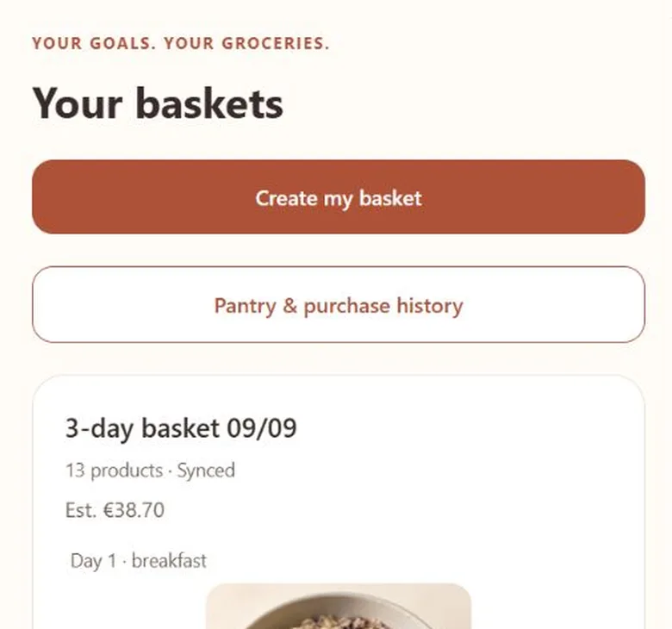Viewport: 672px width, 629px height.
Task: Select the word breakfast in the meal label
Action: point(169,561)
